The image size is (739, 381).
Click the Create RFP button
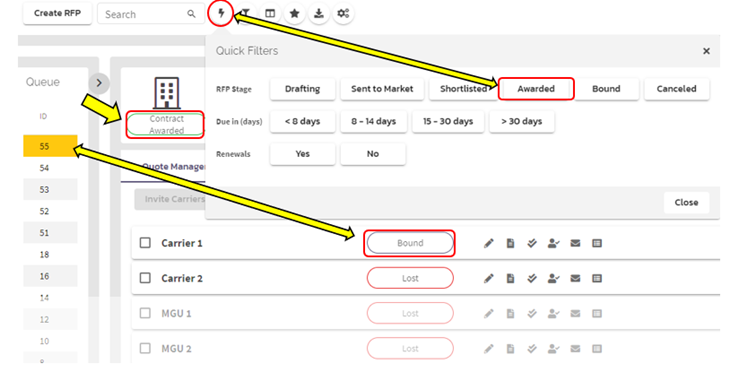[x=57, y=14]
